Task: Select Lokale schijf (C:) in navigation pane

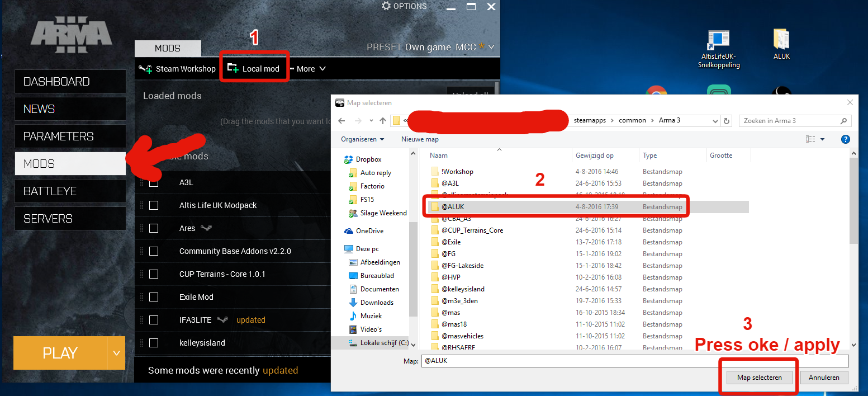Action: (x=378, y=343)
